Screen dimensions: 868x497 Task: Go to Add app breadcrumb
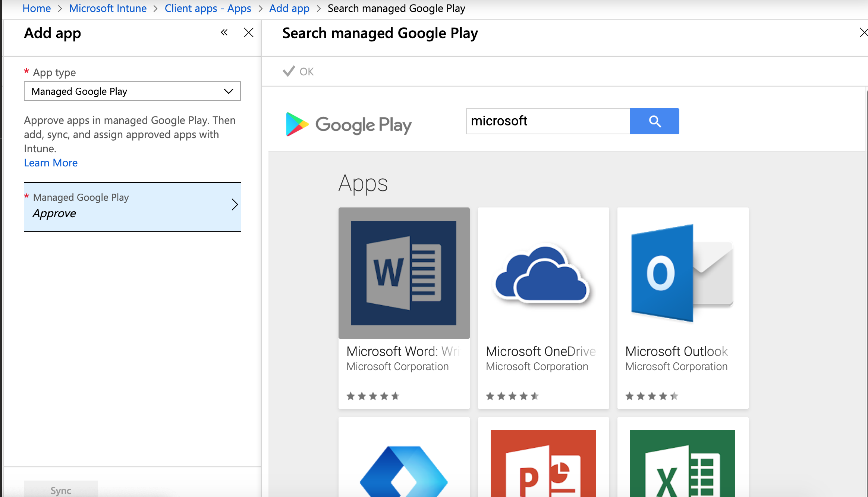pyautogui.click(x=289, y=8)
